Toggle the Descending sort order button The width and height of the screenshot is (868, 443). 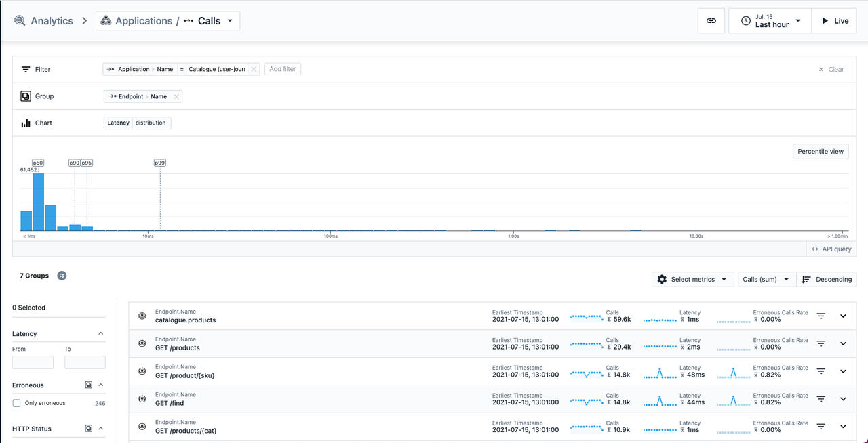(x=826, y=279)
